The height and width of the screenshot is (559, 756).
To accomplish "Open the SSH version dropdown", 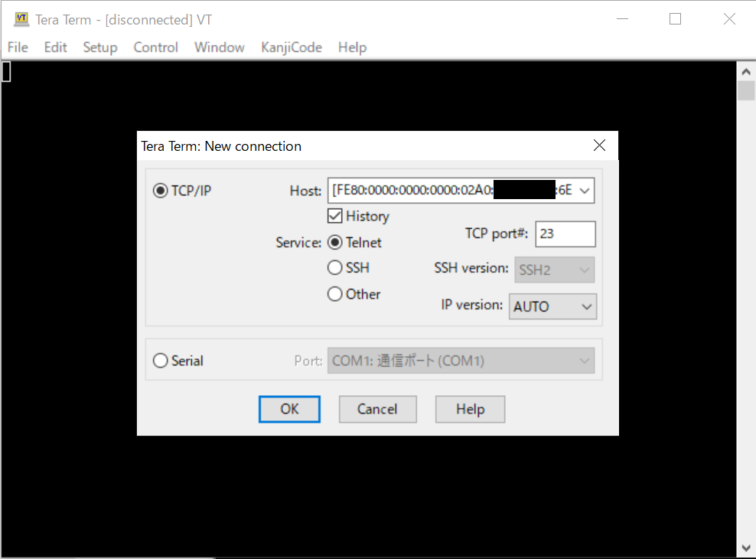I will (x=555, y=270).
